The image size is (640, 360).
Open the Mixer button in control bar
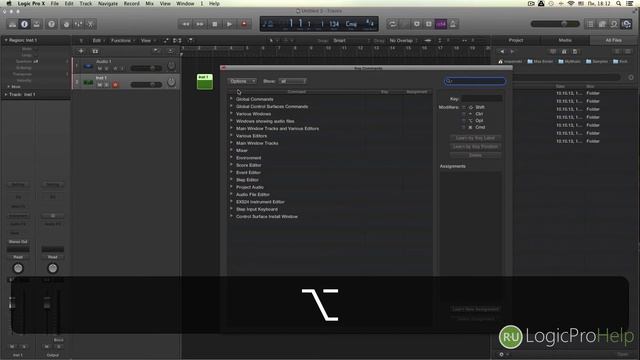coord(78,24)
